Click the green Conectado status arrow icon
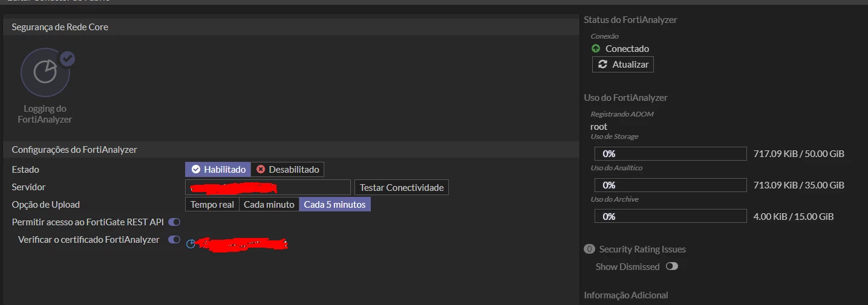 click(596, 49)
